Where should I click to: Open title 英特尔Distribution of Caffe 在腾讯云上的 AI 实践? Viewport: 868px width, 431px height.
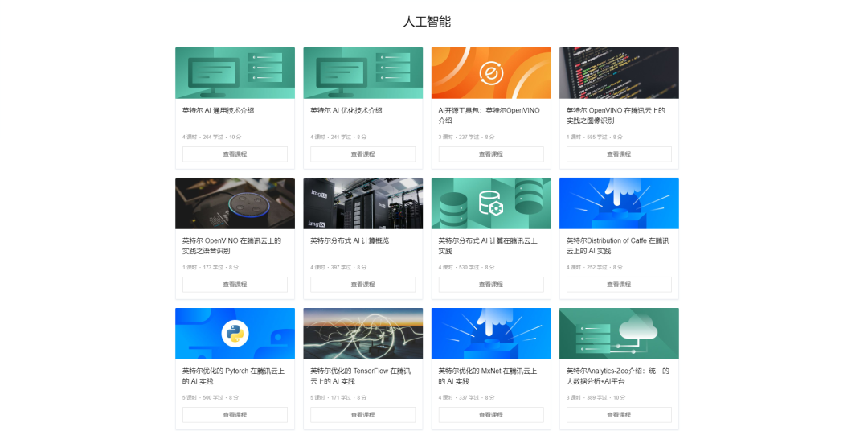click(x=618, y=245)
